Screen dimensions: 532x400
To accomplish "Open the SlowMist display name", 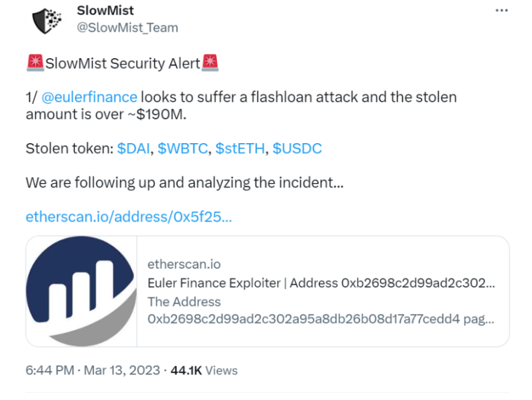I will 105,10.
